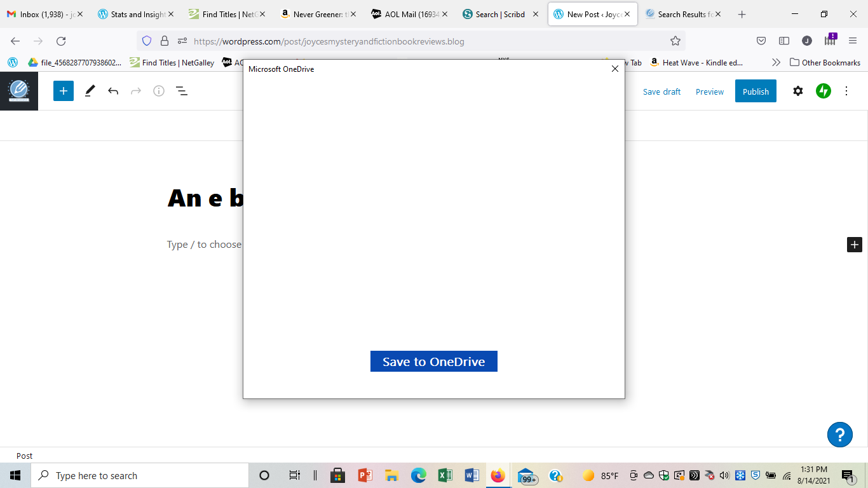Bookmark this page with the star
868x488 pixels.
pos(675,41)
